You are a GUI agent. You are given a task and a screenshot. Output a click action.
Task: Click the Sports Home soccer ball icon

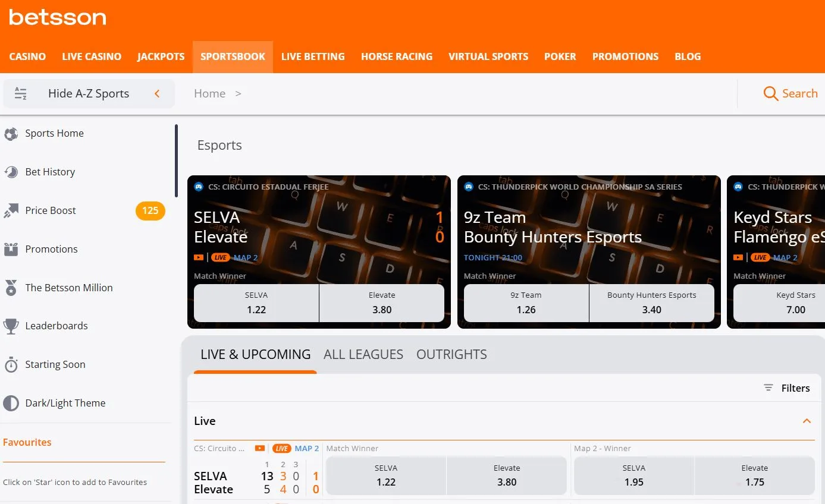tap(11, 134)
